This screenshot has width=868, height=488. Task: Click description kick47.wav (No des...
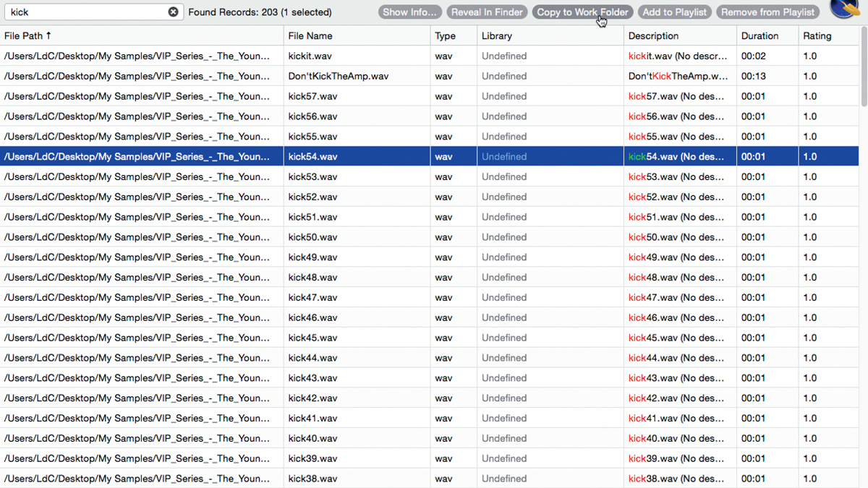pyautogui.click(x=676, y=297)
